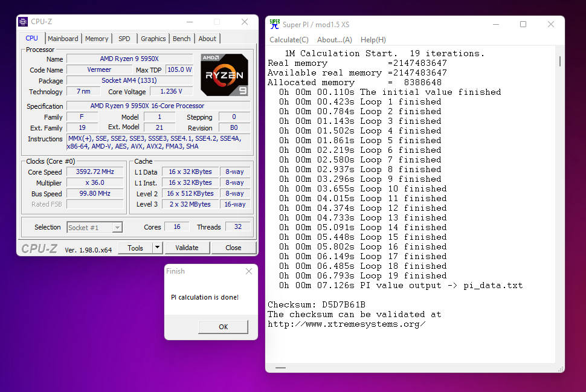This screenshot has height=392, width=586.
Task: Minimize the Super PI window
Action: (495, 25)
